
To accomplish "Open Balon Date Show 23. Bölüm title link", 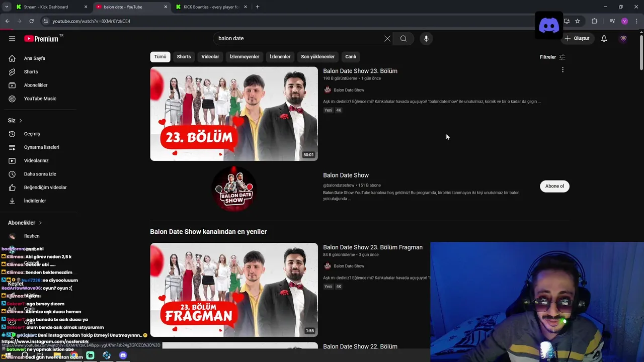I will point(360,71).
